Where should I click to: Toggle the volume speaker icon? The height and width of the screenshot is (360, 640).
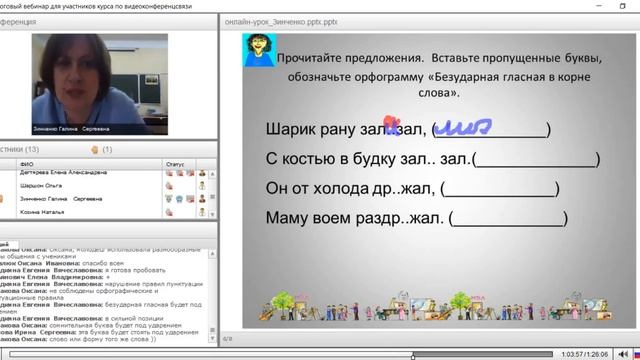tap(622, 354)
